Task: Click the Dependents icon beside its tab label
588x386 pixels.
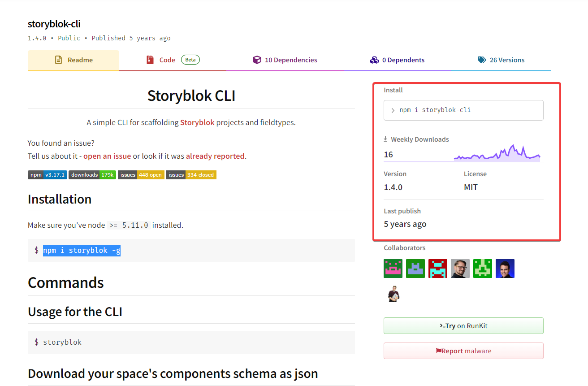Action: click(x=374, y=59)
